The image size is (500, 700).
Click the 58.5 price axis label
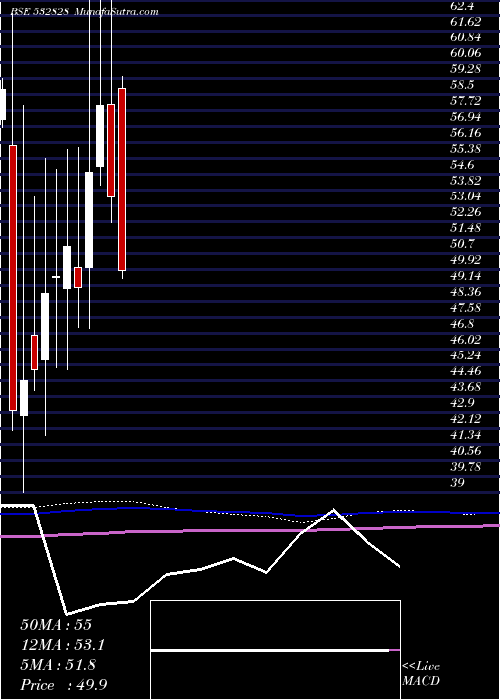coord(461,85)
